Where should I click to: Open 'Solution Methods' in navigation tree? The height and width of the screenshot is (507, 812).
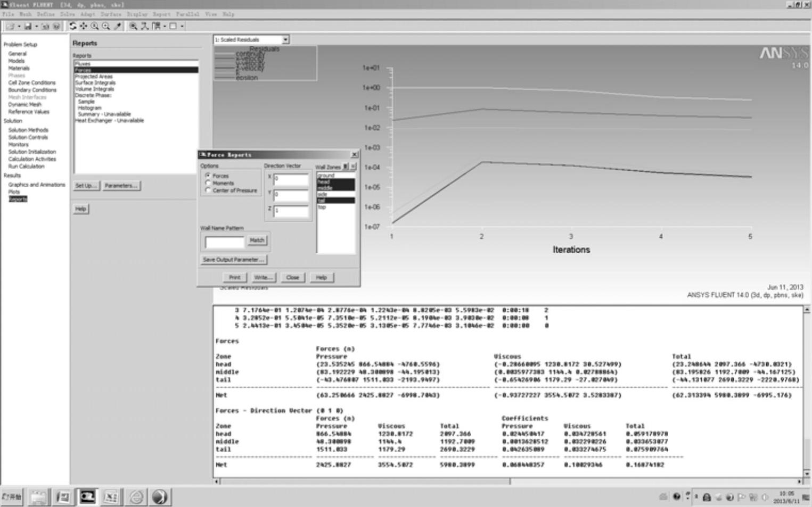tap(28, 130)
